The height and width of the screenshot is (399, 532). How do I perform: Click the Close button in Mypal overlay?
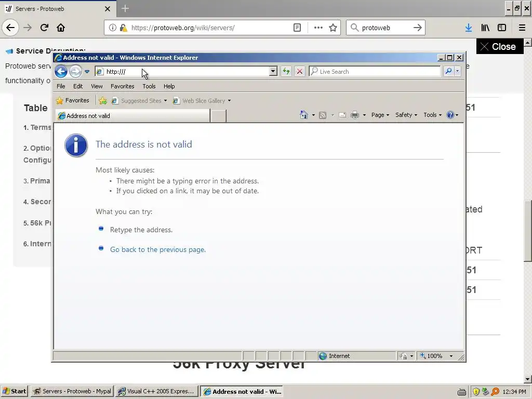499,46
